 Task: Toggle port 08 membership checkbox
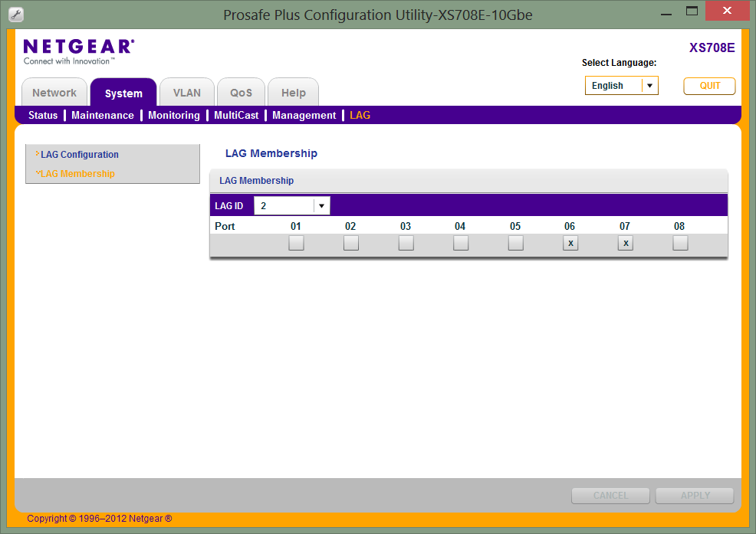680,243
